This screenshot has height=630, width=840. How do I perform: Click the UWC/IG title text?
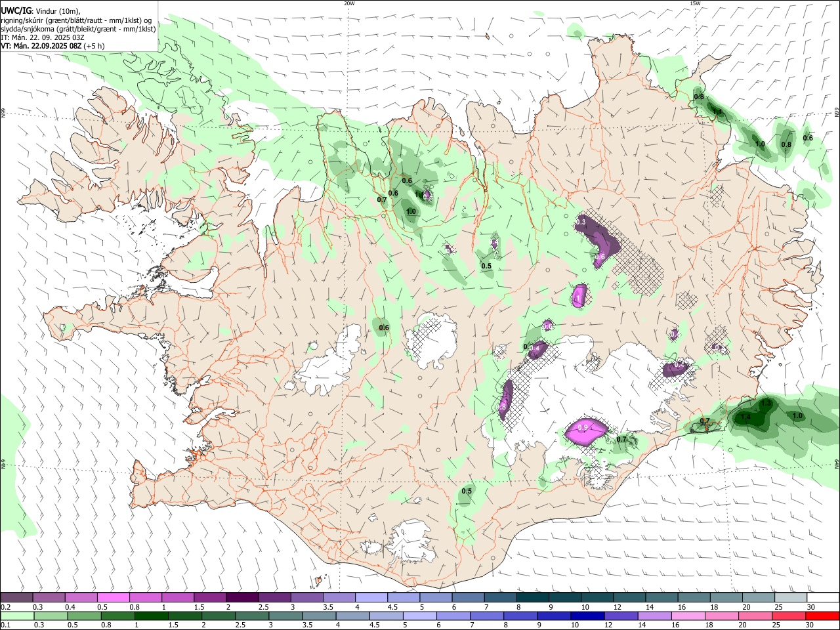(x=15, y=10)
